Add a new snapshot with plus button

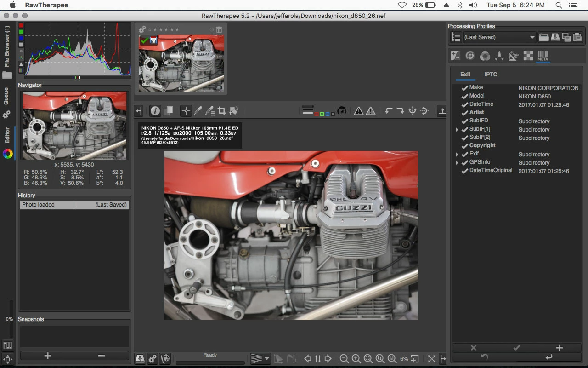tap(47, 356)
